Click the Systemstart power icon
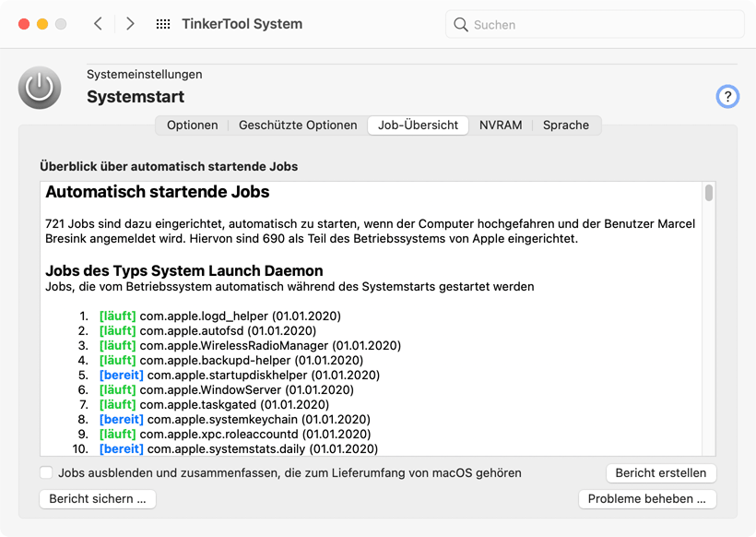This screenshot has height=537, width=756. click(40, 89)
